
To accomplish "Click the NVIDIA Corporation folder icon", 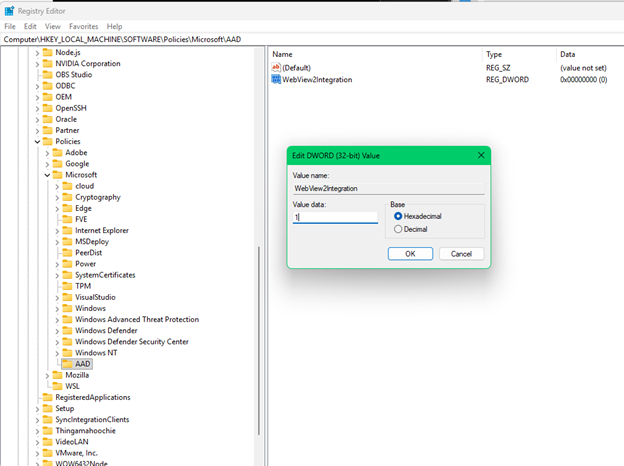I will (x=46, y=63).
